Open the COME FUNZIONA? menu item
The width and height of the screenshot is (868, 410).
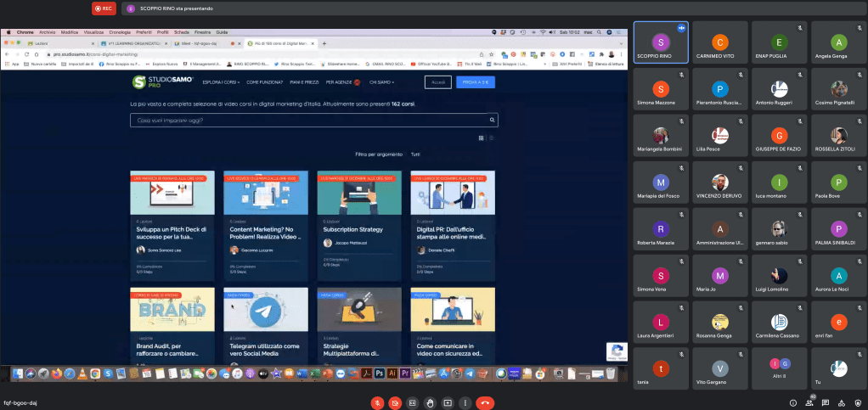coord(265,82)
